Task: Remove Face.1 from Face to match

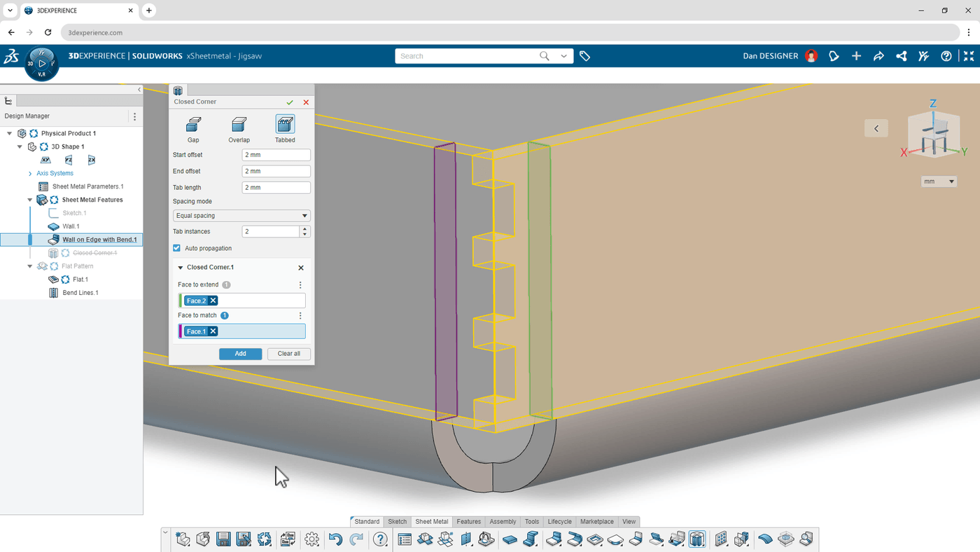Action: [213, 331]
